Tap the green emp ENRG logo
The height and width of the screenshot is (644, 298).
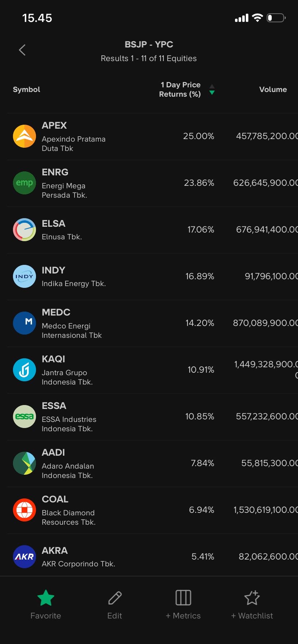[x=24, y=183]
